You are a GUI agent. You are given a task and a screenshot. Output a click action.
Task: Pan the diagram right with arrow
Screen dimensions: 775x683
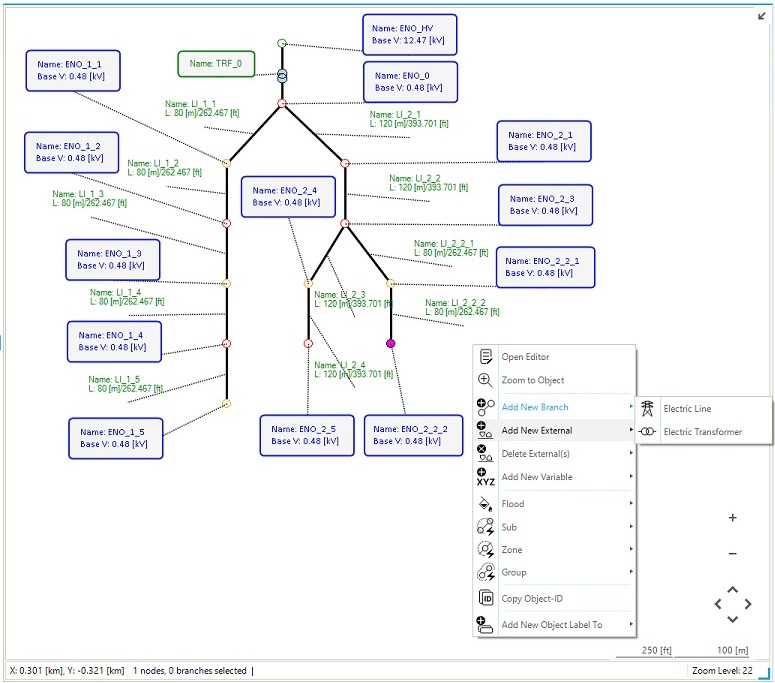click(x=748, y=604)
